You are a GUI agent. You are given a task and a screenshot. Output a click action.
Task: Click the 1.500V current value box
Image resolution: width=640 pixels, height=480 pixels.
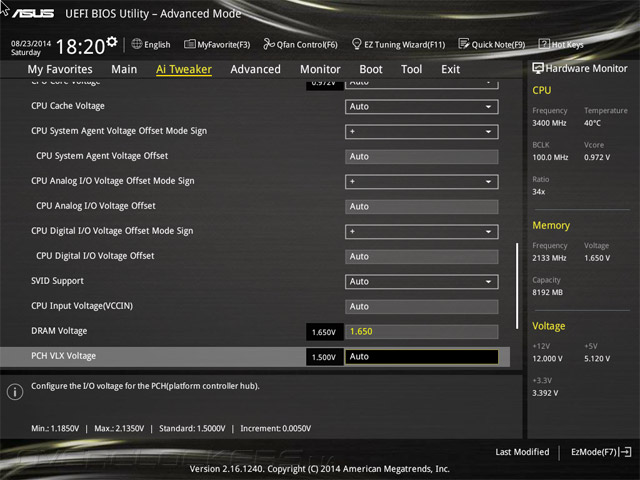tap(324, 357)
